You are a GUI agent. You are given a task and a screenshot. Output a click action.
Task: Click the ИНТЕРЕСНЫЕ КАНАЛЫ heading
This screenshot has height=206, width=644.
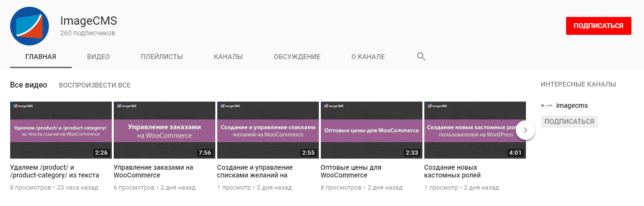(x=578, y=84)
